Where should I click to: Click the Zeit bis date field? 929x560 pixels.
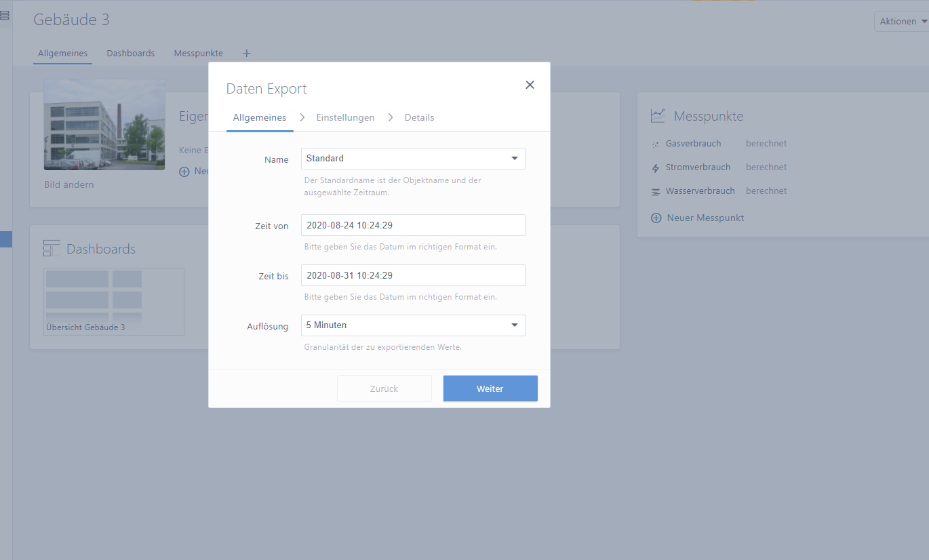click(x=412, y=275)
